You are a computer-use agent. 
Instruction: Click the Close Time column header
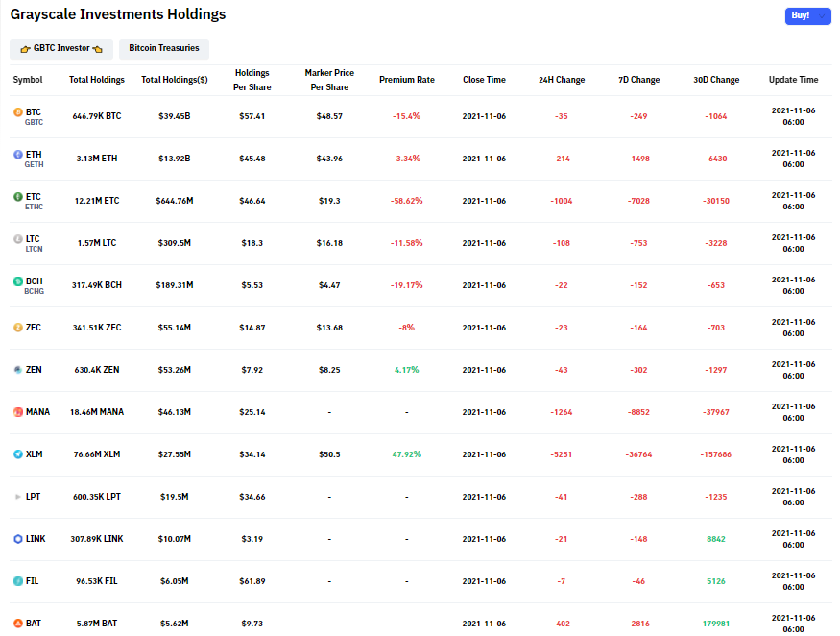tap(484, 80)
